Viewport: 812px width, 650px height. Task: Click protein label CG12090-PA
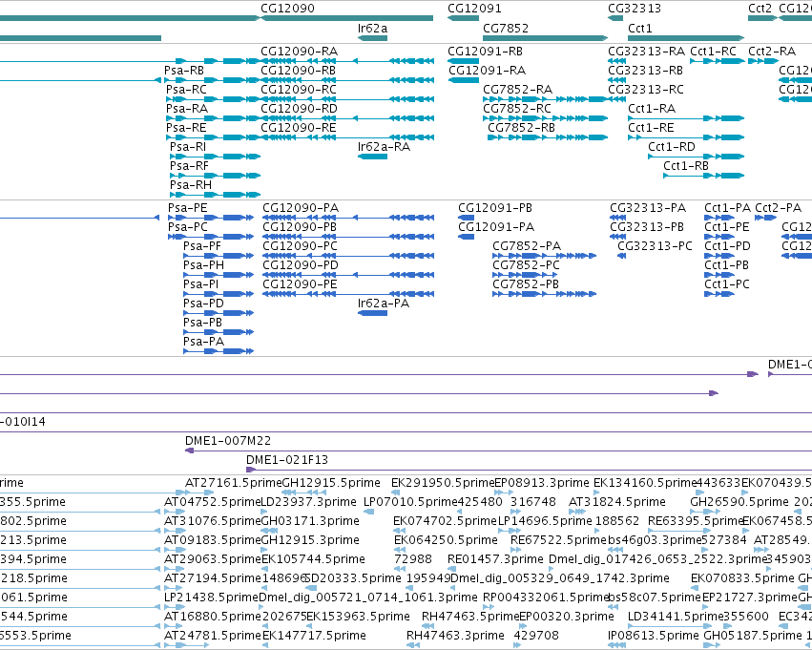301,208
